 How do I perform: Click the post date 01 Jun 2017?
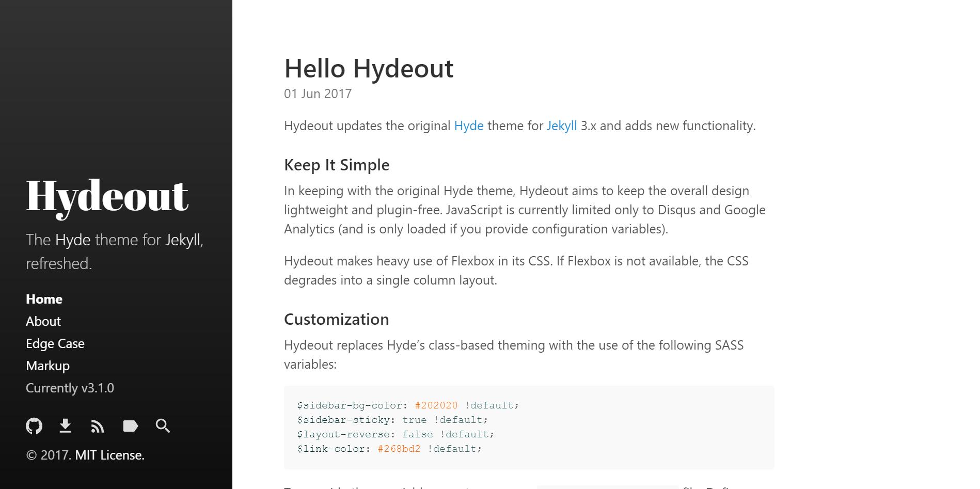click(x=317, y=93)
